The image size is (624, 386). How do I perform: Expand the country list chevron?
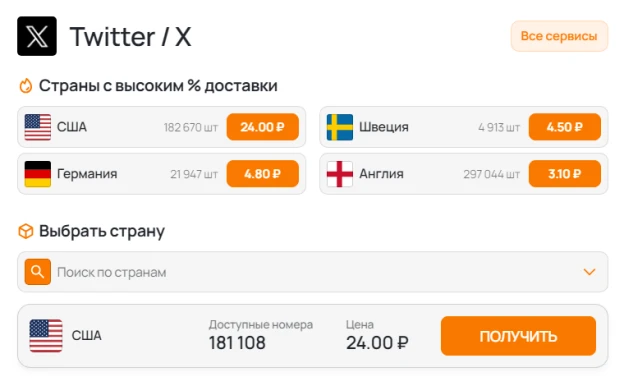pyautogui.click(x=589, y=272)
